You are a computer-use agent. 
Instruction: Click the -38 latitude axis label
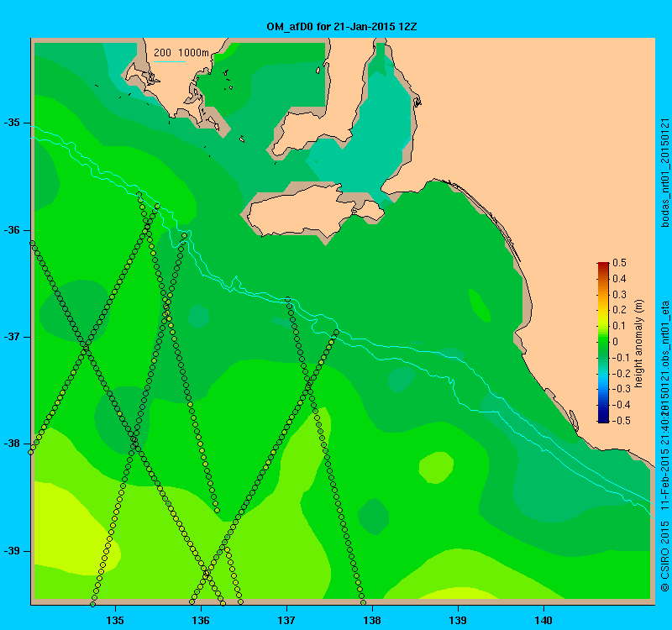(x=12, y=444)
